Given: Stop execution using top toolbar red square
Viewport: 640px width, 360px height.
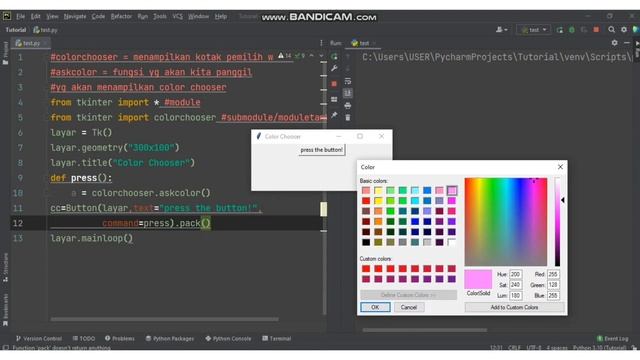Looking at the screenshot, I should [596, 30].
